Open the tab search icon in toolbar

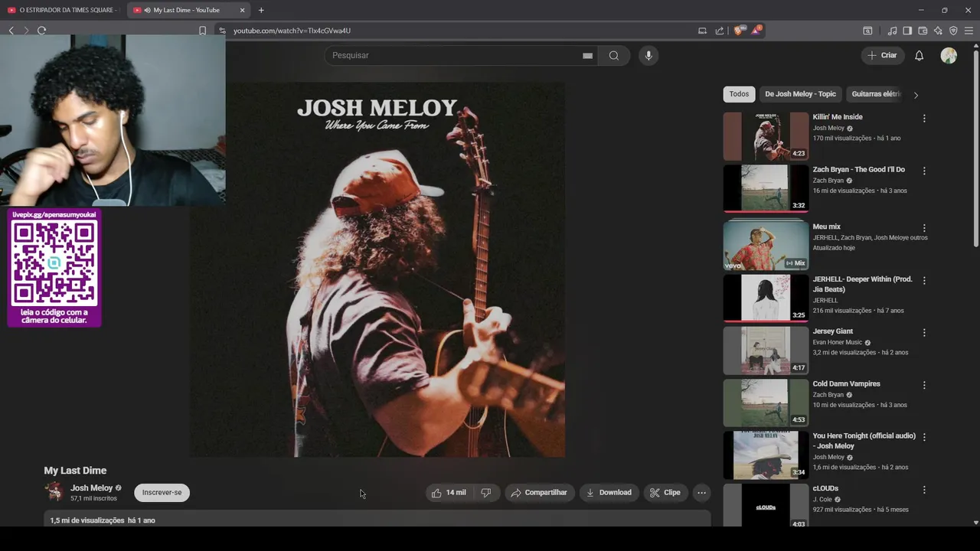pyautogui.click(x=867, y=31)
